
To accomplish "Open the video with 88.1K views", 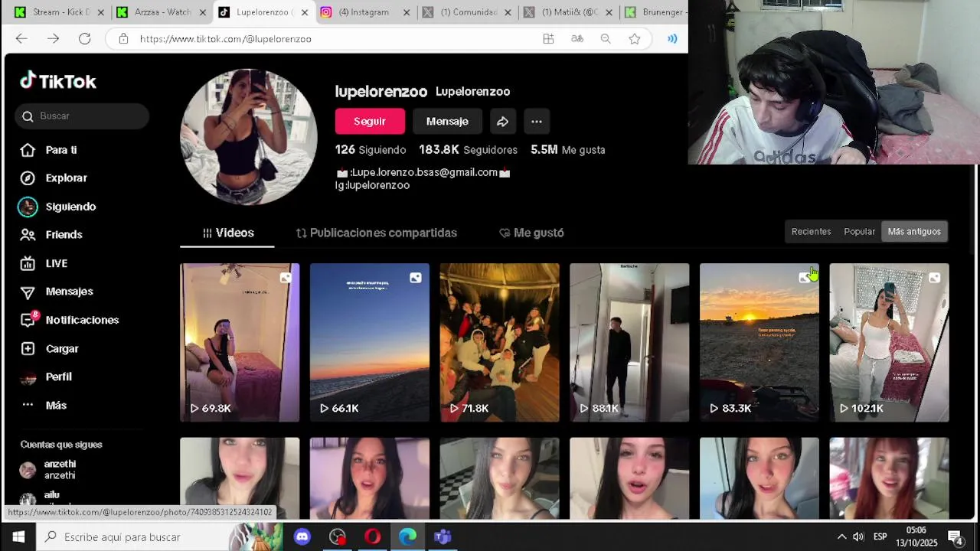I will [x=629, y=343].
